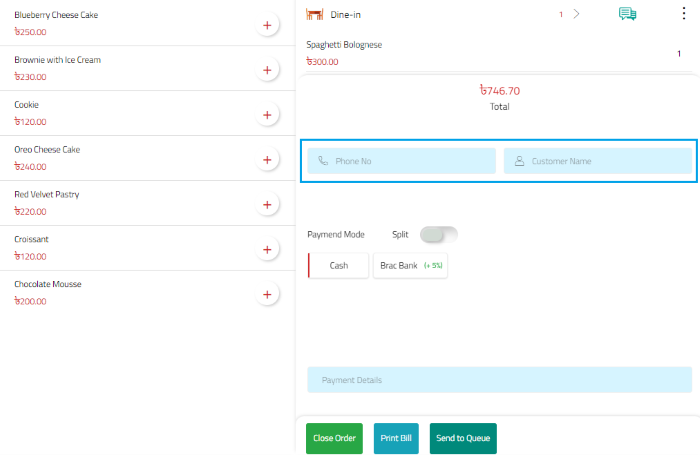Focus the Phone No input field
This screenshot has width=700, height=455.
[x=401, y=161]
